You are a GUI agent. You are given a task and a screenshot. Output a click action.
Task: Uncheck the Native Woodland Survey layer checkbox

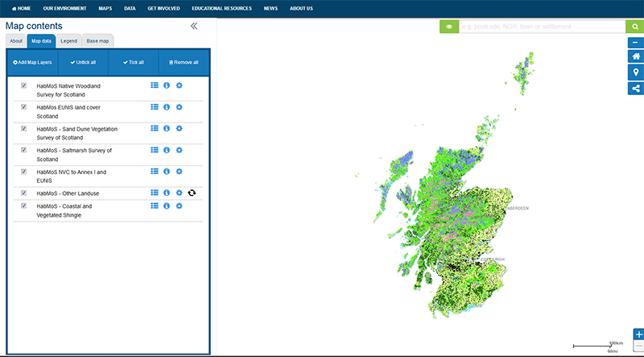24,85
